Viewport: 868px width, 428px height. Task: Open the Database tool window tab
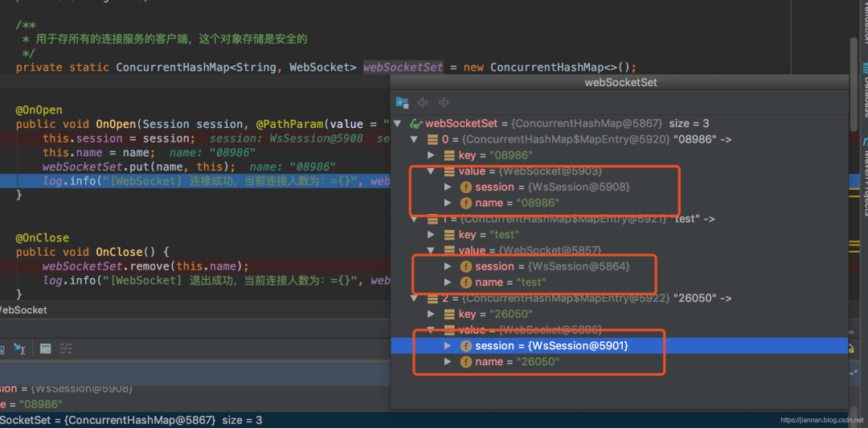[x=863, y=90]
